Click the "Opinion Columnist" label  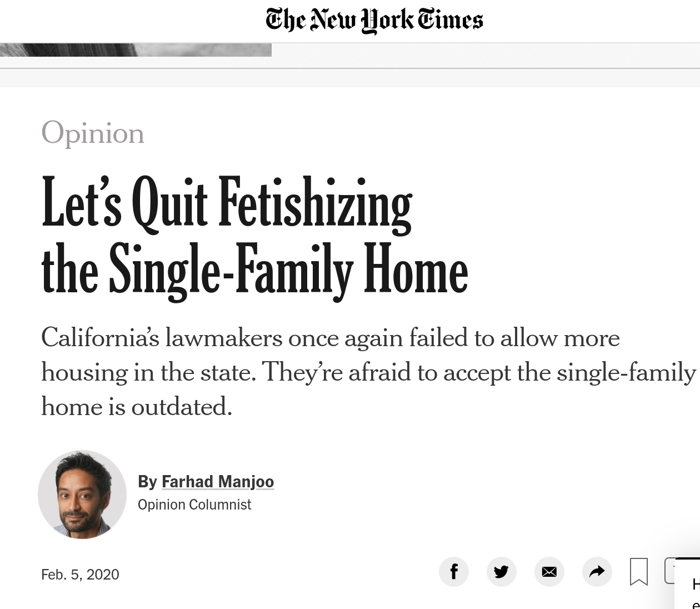click(194, 505)
